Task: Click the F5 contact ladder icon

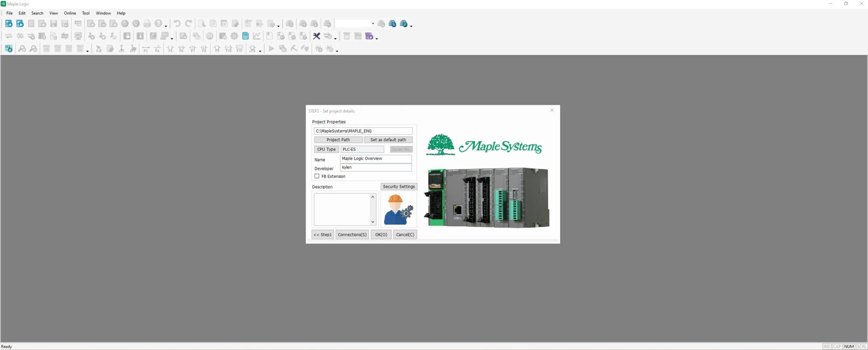Action: tap(170, 49)
